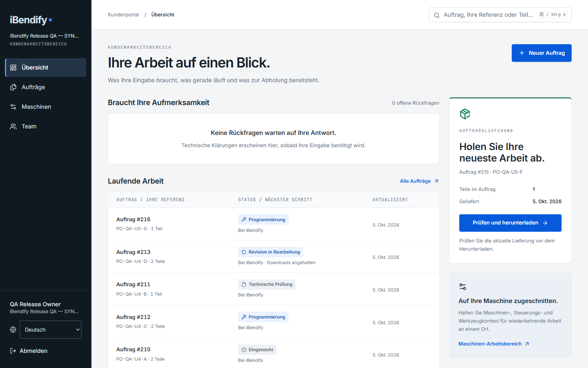Open the Alle Aufträge link
This screenshot has height=368, width=588.
[419, 181]
